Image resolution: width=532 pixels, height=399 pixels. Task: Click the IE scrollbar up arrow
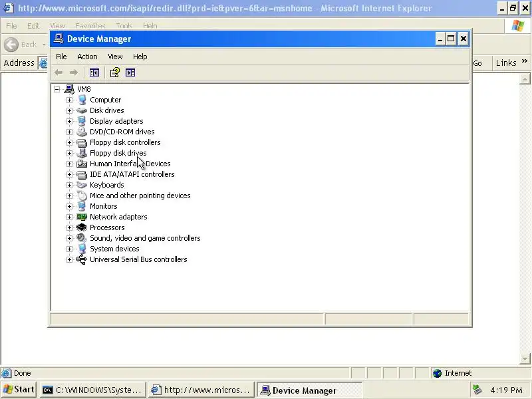coord(525,79)
